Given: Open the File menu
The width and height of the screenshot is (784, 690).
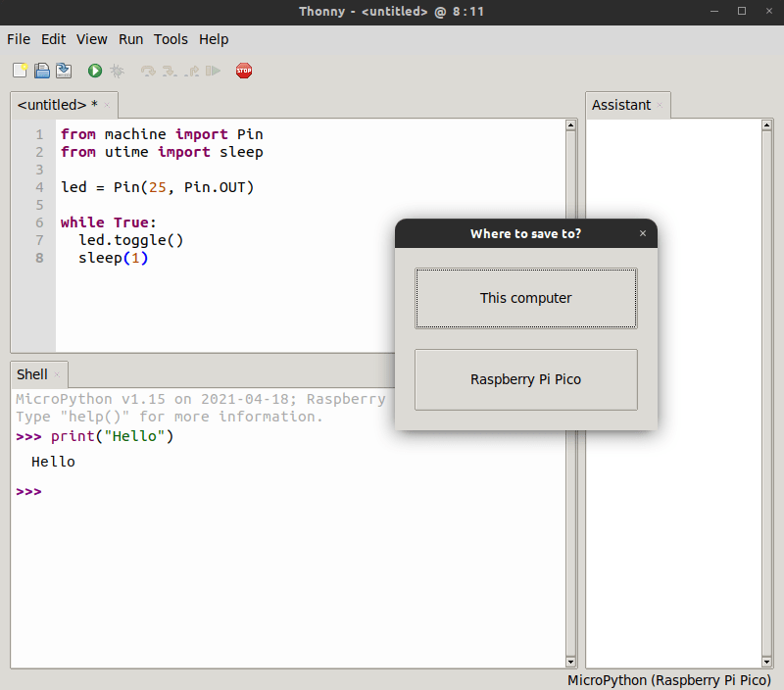Looking at the screenshot, I should 19,39.
